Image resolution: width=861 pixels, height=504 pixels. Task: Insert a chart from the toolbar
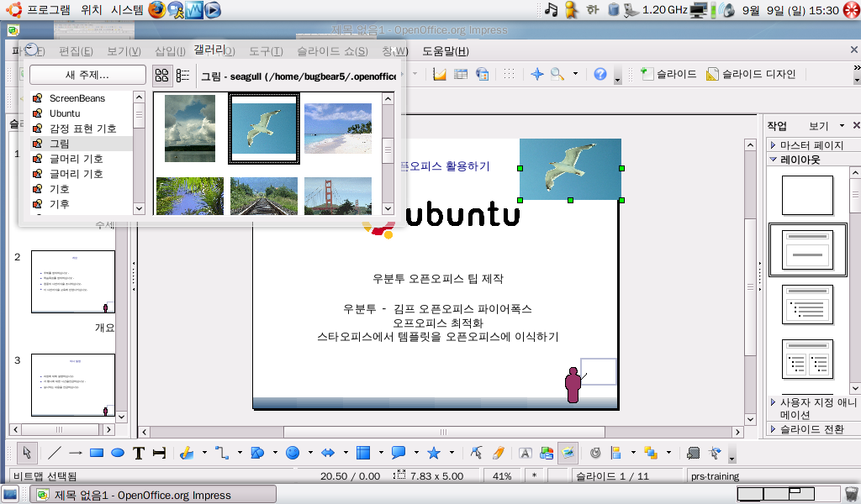439,74
